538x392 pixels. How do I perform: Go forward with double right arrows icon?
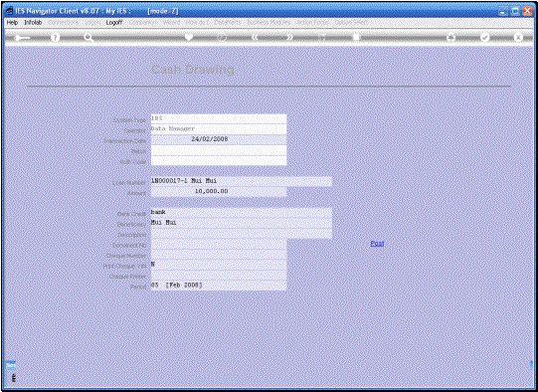[x=290, y=37]
